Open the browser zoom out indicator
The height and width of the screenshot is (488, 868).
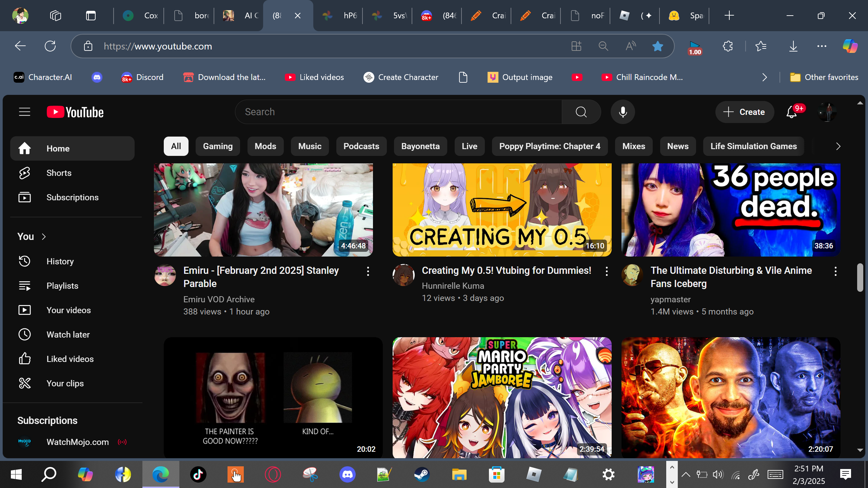[603, 46]
